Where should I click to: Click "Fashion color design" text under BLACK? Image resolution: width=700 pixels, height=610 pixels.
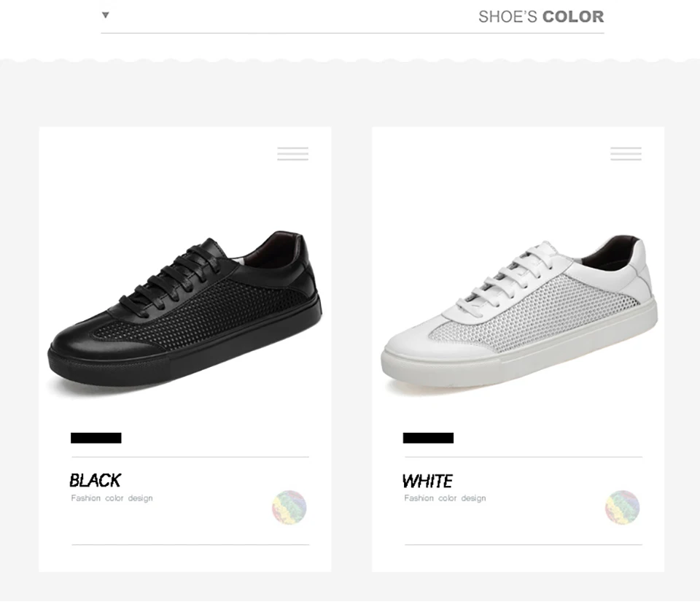coord(112,498)
